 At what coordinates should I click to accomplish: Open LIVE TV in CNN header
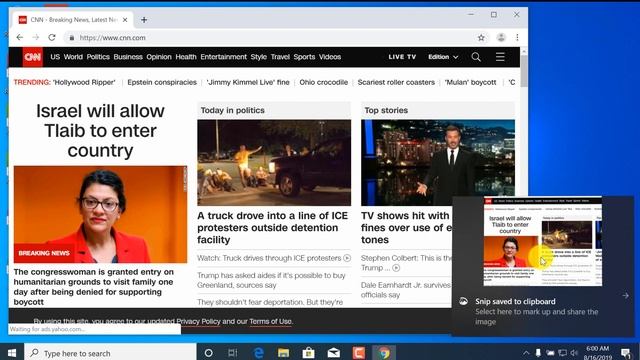(x=402, y=57)
